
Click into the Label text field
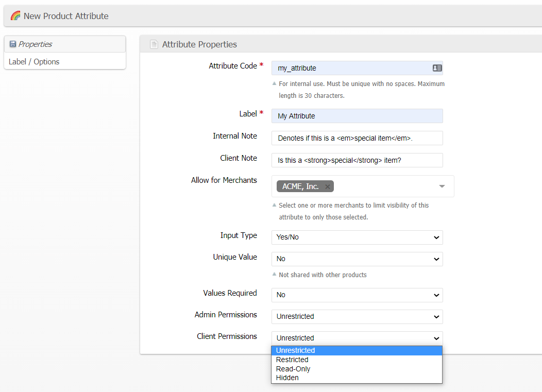(357, 116)
